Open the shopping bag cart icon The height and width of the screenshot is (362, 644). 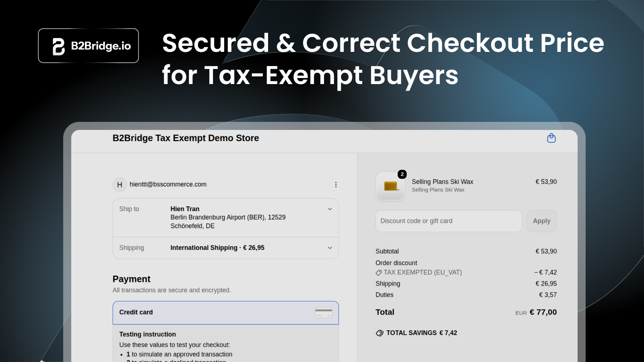[x=551, y=138]
